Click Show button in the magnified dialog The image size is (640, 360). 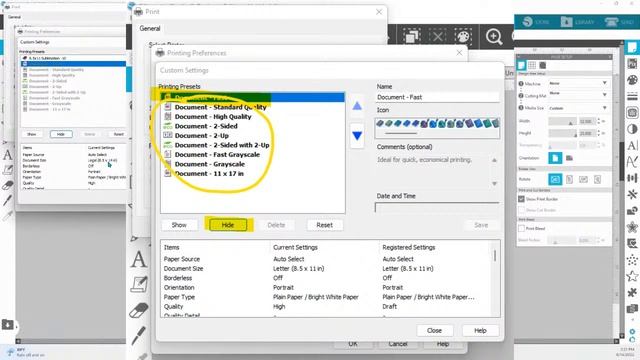pos(179,225)
